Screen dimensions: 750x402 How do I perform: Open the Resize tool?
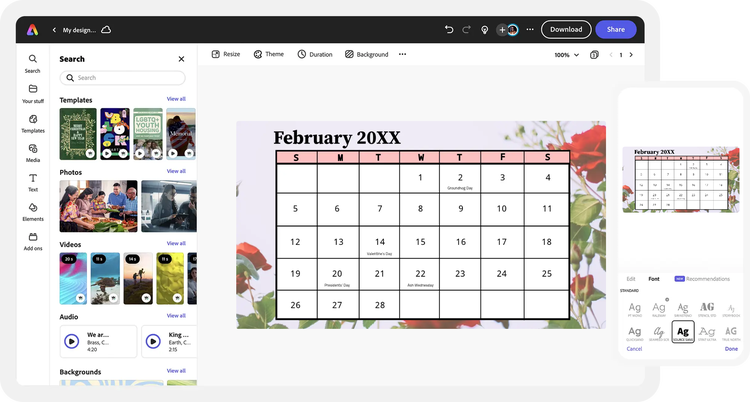226,54
